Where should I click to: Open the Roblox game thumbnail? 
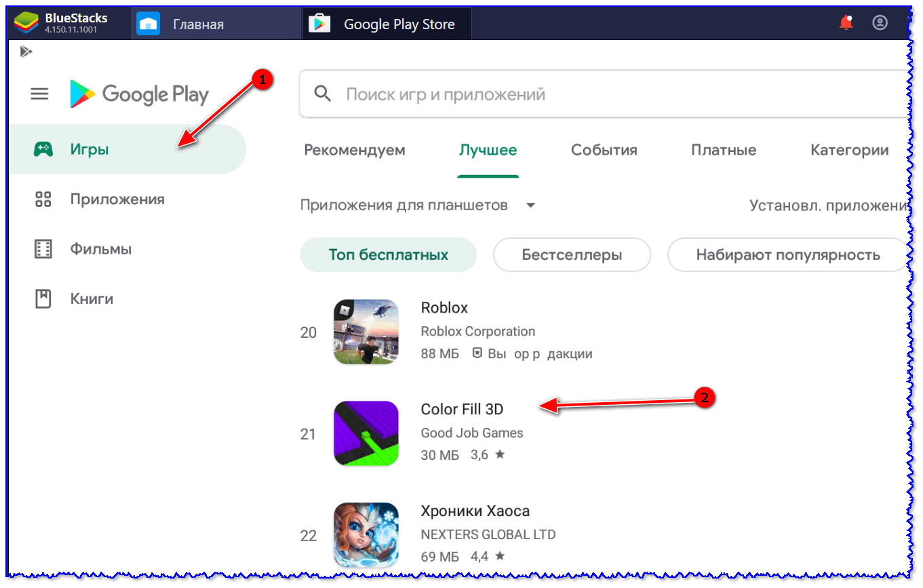tap(366, 332)
